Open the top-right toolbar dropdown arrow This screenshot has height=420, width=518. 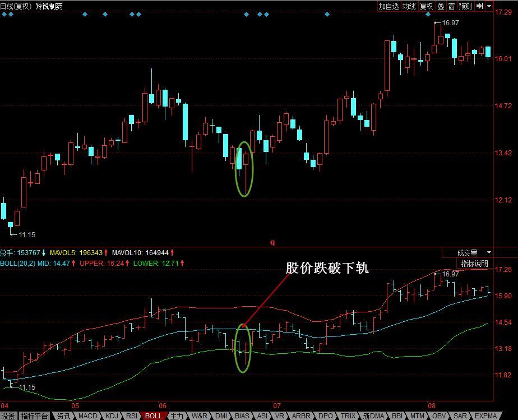(489, 6)
